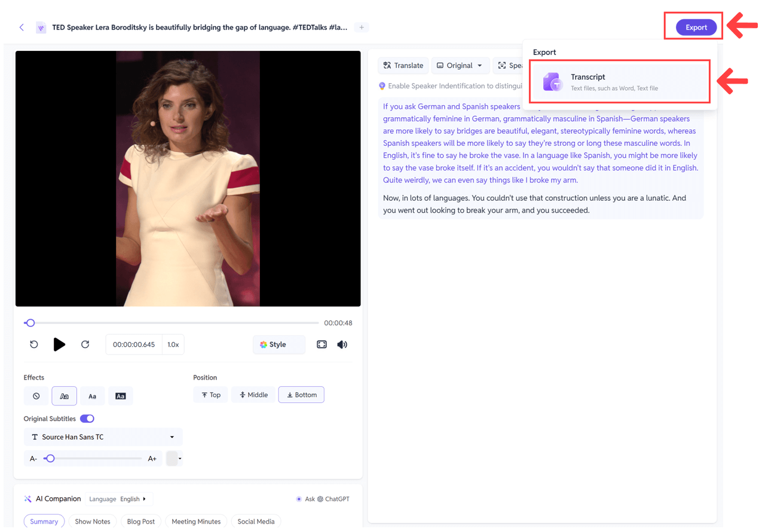Screen dimensions: 765x532
Task: Expand the Original subtitle dropdown
Action: (460, 66)
